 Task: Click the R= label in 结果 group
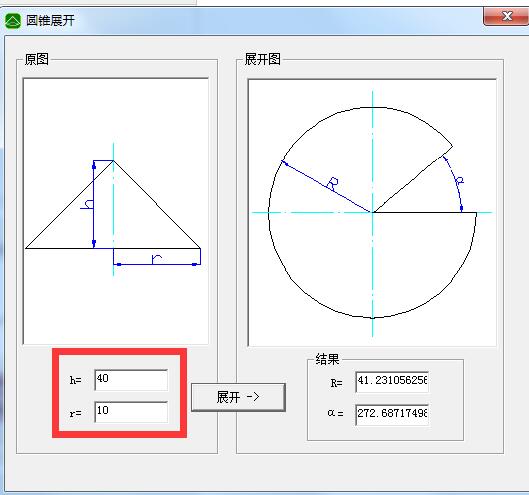coord(336,383)
